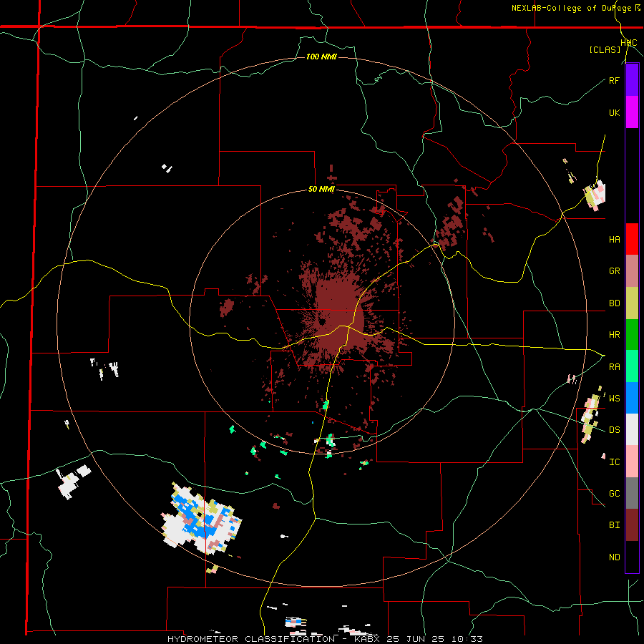644x644 pixels.
Task: Click the WS legend label
Action: click(614, 398)
